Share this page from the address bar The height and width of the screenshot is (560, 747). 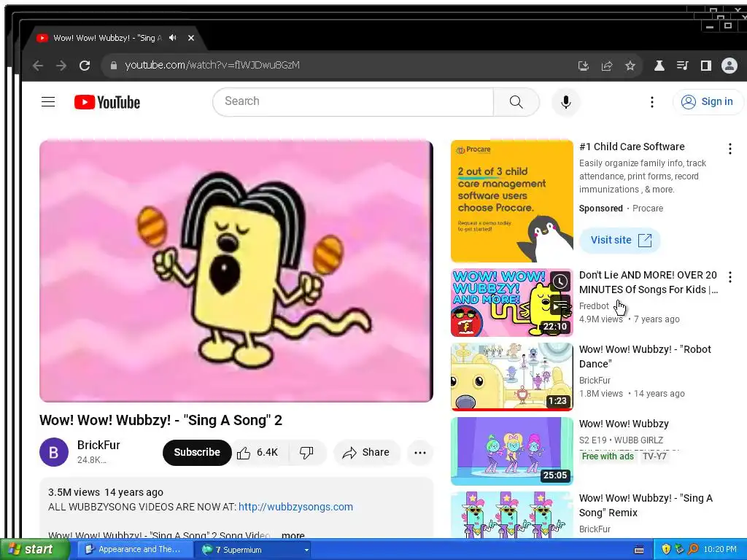(x=606, y=66)
